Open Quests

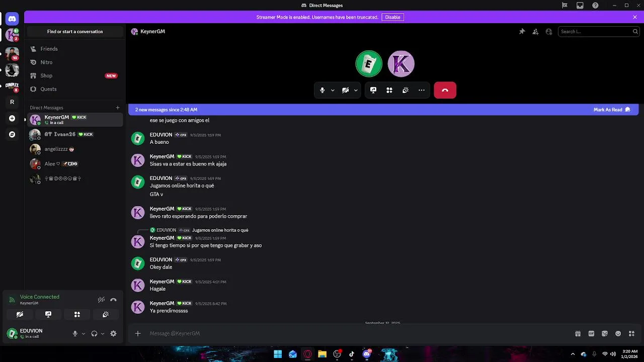pos(75,89)
